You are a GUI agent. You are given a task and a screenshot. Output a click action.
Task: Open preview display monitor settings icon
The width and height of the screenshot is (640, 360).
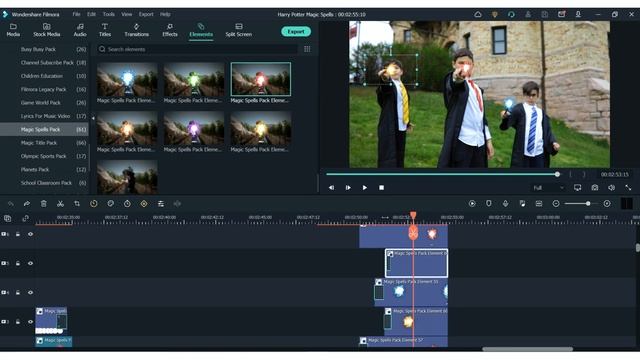[578, 188]
